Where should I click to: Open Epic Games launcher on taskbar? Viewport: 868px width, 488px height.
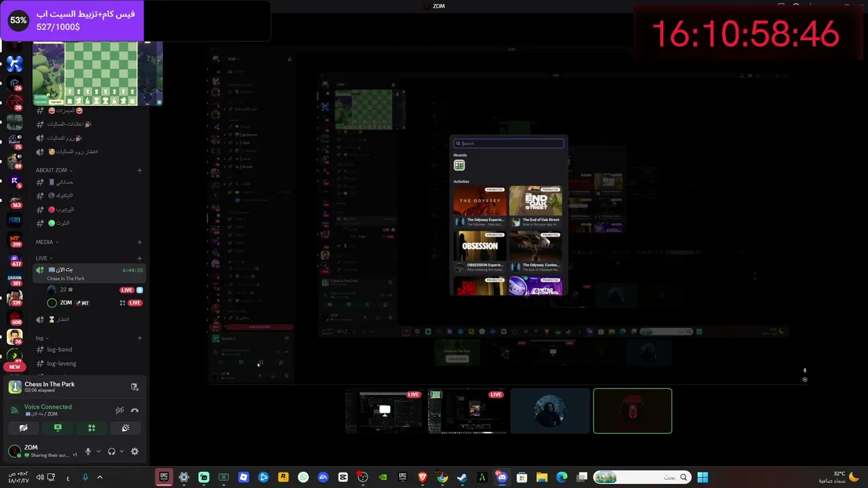point(163,477)
